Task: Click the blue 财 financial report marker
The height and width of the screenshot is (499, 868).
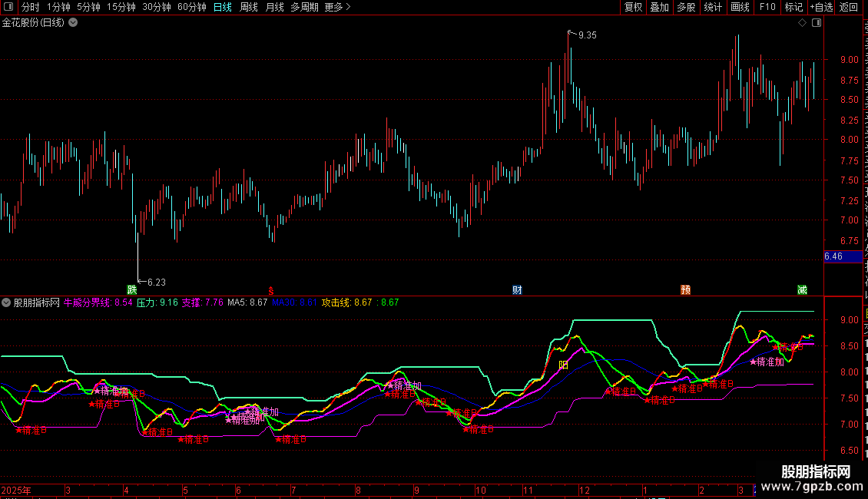Action: [x=518, y=289]
